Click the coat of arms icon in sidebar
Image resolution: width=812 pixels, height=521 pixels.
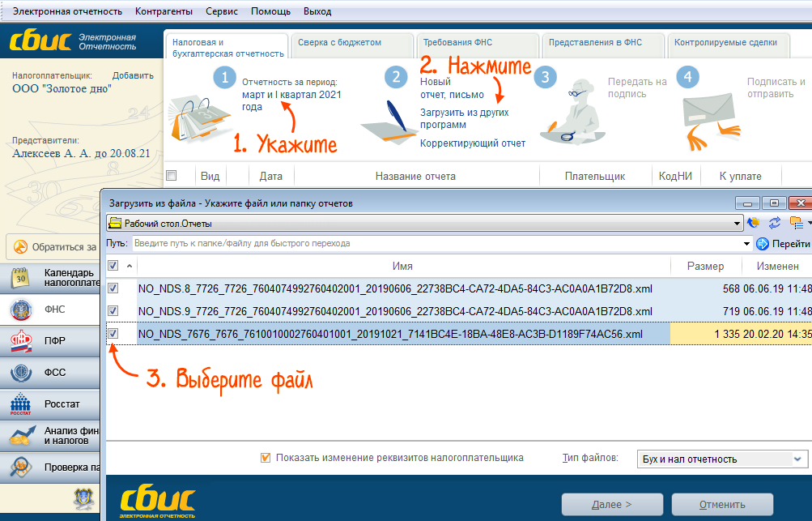[x=83, y=498]
